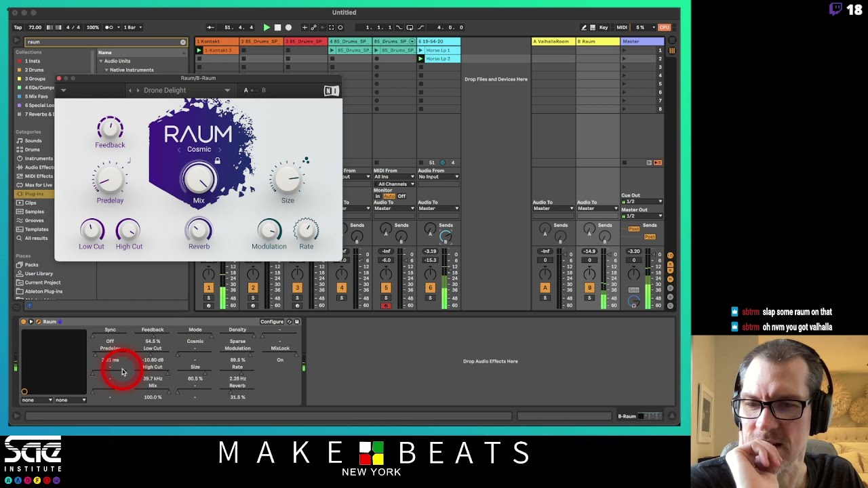
Task: Open the Master Out 1/2 dropdown
Action: [x=642, y=216]
